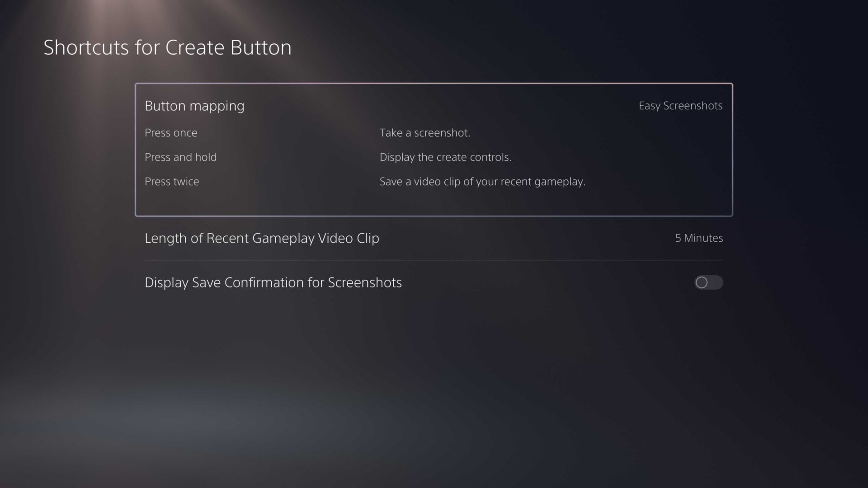Image resolution: width=868 pixels, height=488 pixels.
Task: Change the recent gameplay clip duration
Action: tap(434, 238)
